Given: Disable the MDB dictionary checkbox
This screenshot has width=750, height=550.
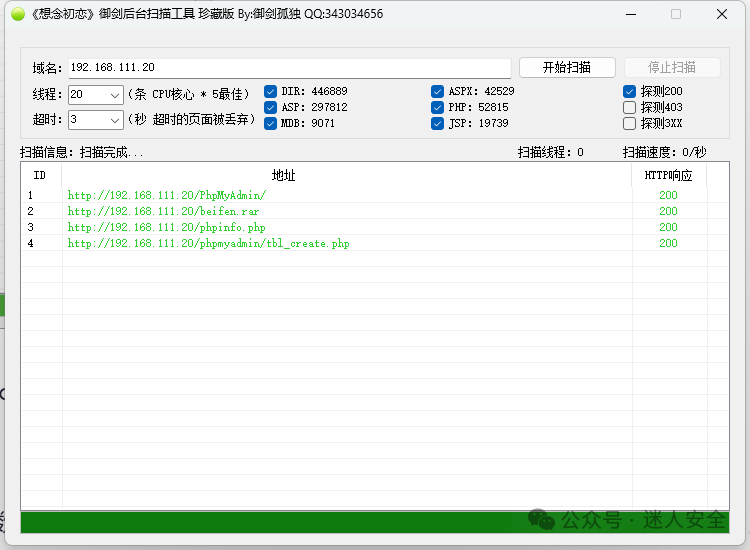Looking at the screenshot, I should pos(270,123).
